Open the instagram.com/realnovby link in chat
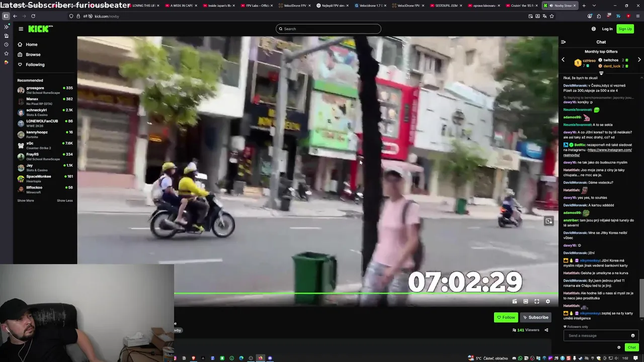The height and width of the screenshot is (362, 644). pos(598,152)
